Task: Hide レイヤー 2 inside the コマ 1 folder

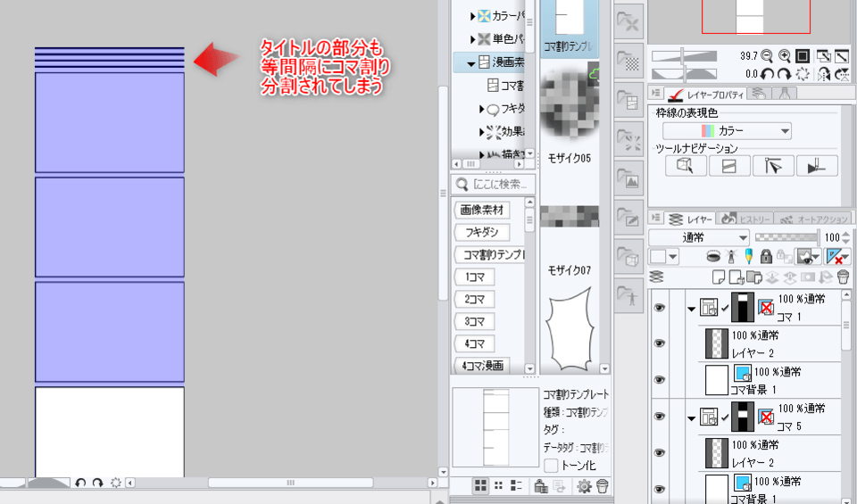Action: point(660,343)
